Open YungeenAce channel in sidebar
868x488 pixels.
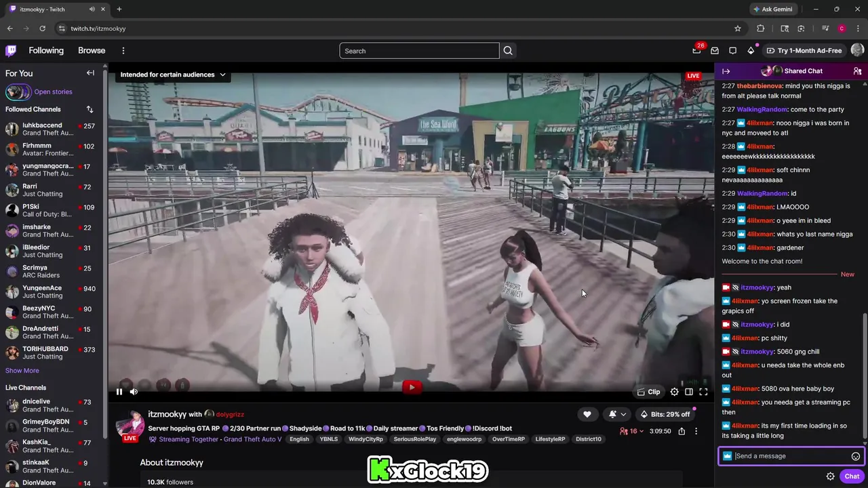pos(51,291)
